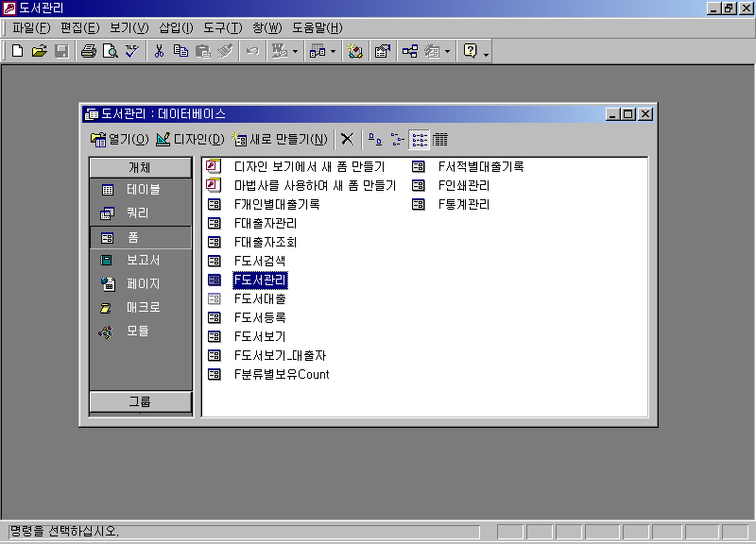Print using the printer icon
Viewport: 756px width, 544px height.
point(89,51)
